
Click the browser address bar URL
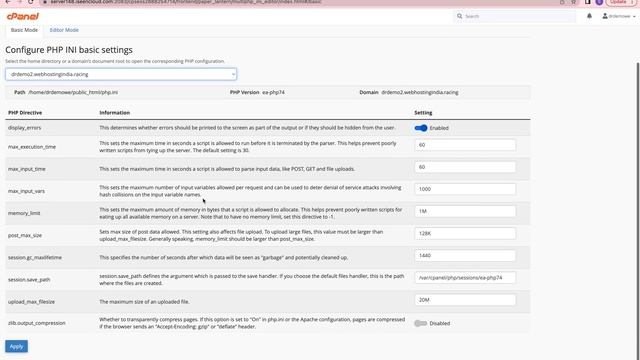186,2
